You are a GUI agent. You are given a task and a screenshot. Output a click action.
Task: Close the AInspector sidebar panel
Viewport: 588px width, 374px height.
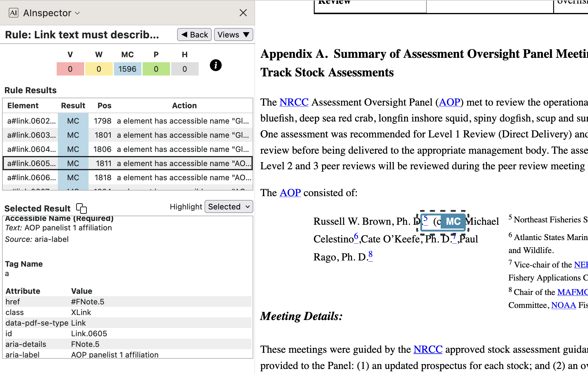pyautogui.click(x=243, y=13)
